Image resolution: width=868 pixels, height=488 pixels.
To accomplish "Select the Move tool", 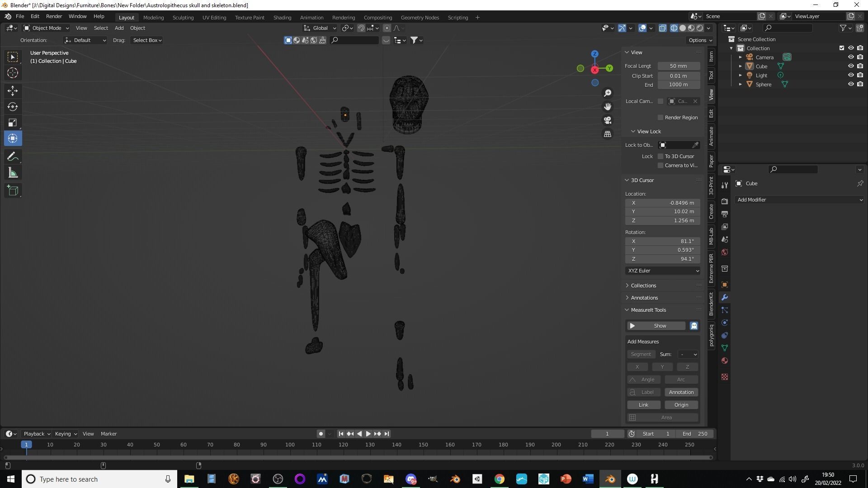I will 12,91.
